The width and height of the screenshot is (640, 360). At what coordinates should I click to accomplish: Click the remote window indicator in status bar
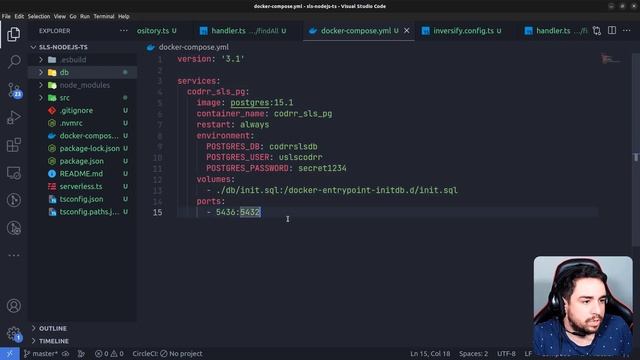9,354
